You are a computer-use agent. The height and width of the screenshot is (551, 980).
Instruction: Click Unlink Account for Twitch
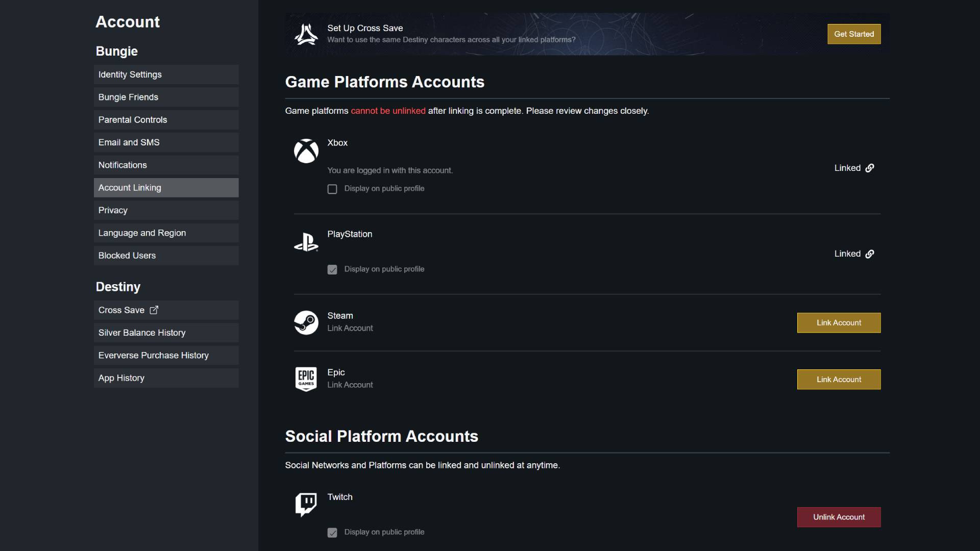pyautogui.click(x=838, y=517)
